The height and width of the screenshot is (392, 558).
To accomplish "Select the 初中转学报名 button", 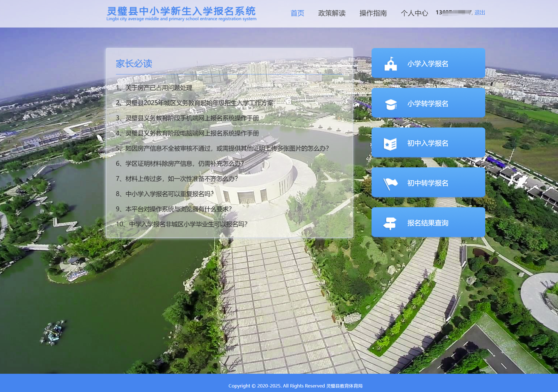I will click(428, 183).
